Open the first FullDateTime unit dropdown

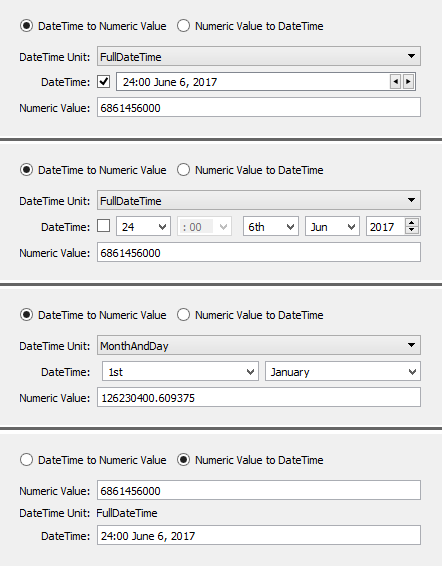coord(259,56)
